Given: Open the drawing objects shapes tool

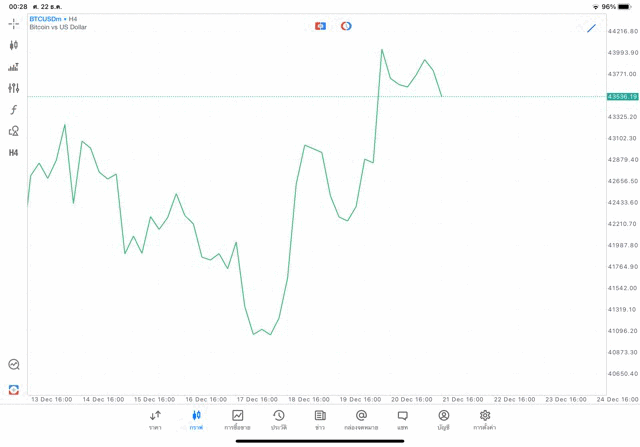Looking at the screenshot, I should point(13,131).
